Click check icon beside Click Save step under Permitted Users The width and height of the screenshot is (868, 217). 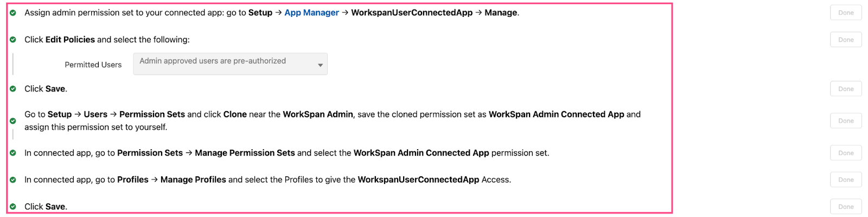[x=13, y=88]
